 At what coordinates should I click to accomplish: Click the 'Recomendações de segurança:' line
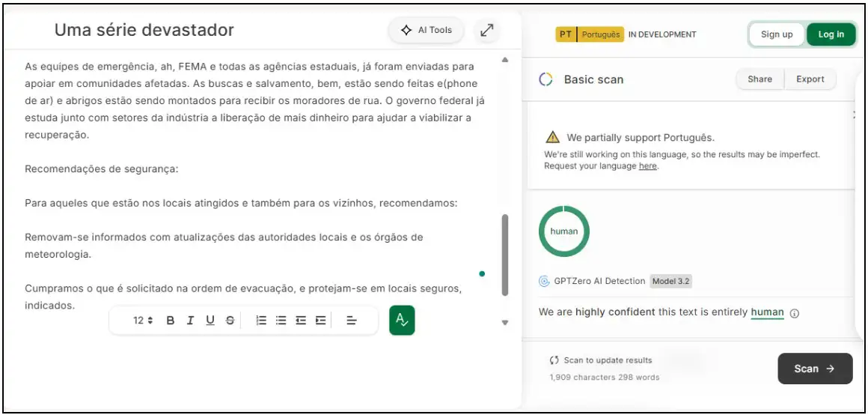pyautogui.click(x=102, y=169)
